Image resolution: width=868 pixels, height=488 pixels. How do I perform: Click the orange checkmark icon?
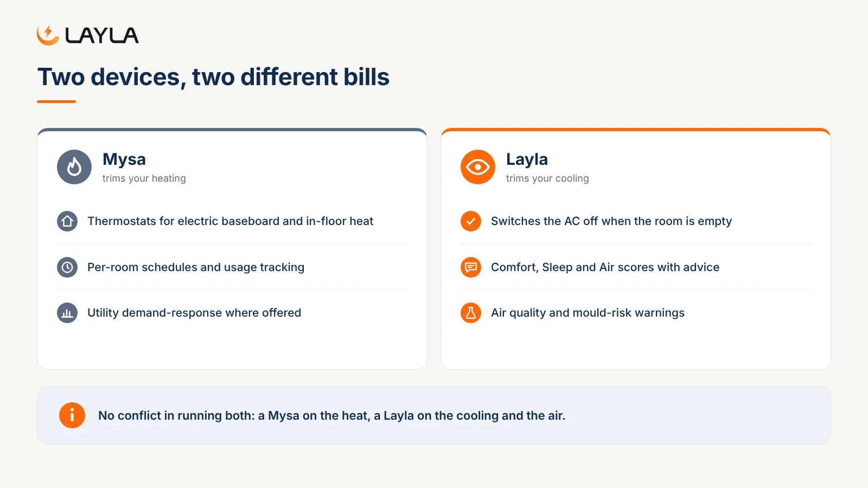pyautogui.click(x=471, y=221)
